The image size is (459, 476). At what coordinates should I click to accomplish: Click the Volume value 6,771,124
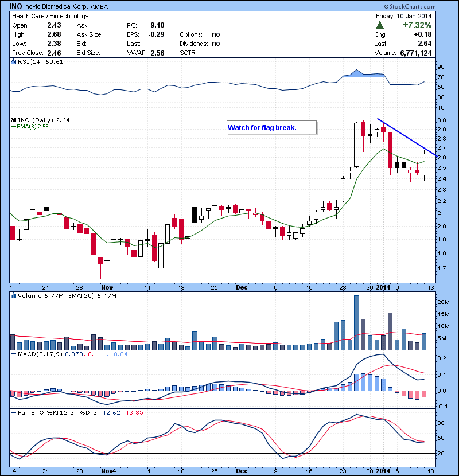point(415,53)
